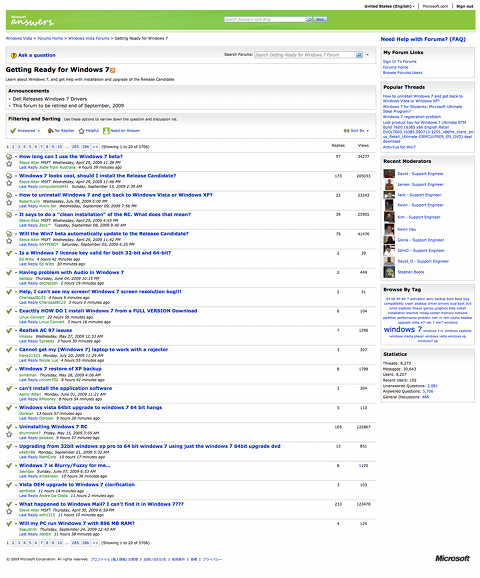Click avatar of Stephen Boots
The height and width of the screenshot is (578, 480).
[389, 272]
